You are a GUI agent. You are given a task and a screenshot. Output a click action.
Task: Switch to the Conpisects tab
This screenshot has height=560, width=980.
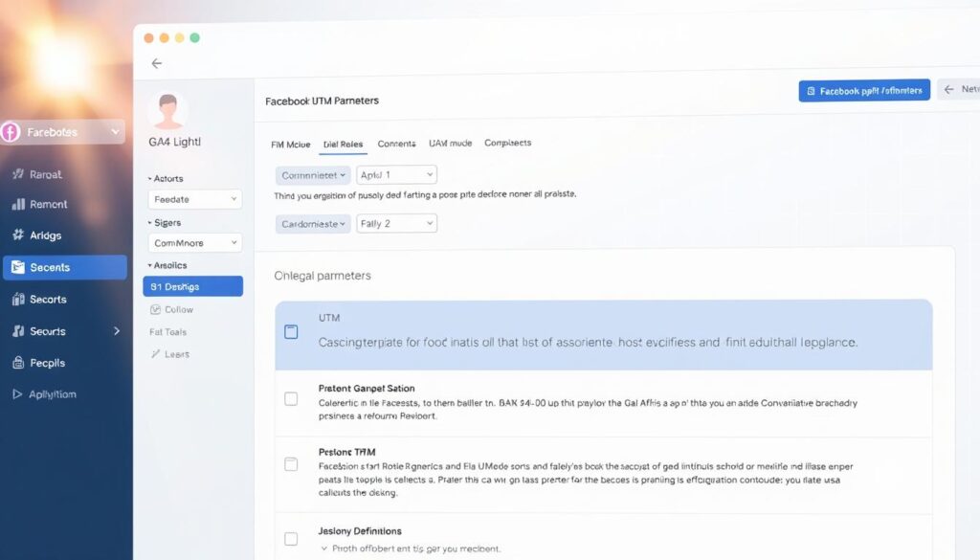[x=507, y=144]
